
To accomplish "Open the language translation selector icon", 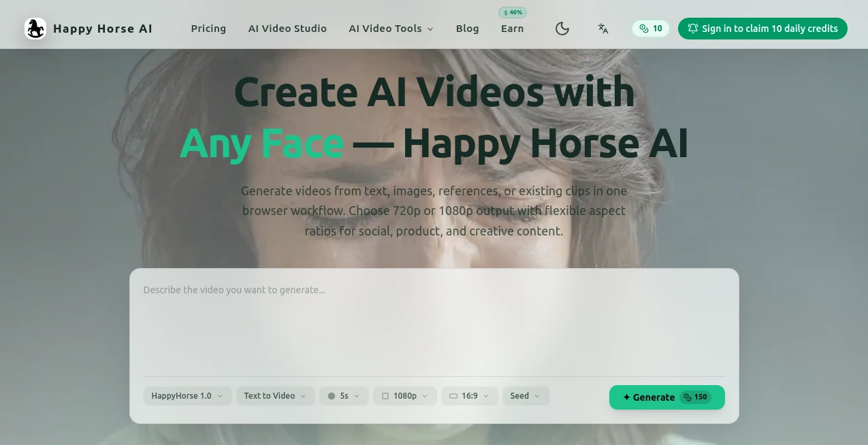I will pos(603,29).
